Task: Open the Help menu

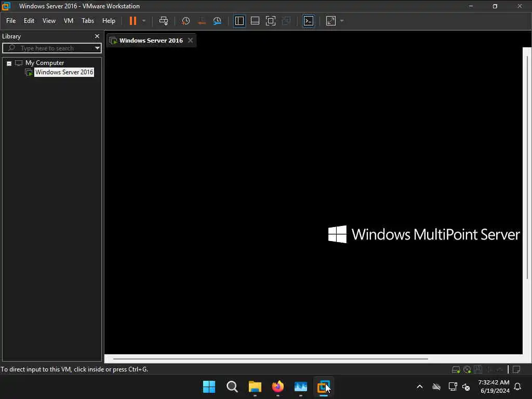Action: (109, 21)
